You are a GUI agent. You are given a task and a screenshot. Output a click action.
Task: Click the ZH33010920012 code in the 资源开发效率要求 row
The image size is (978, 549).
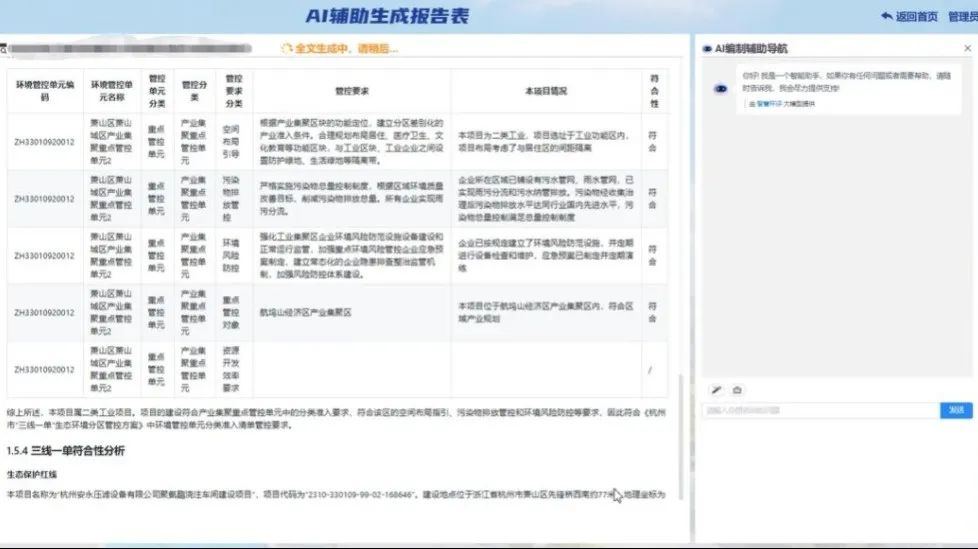tap(44, 370)
